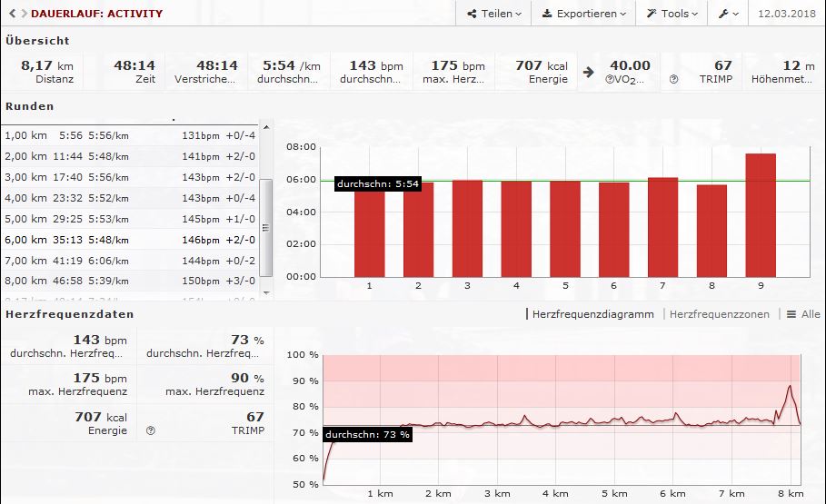Go to next activity using right arrow
Screen dimensions: 826x504
(23, 14)
